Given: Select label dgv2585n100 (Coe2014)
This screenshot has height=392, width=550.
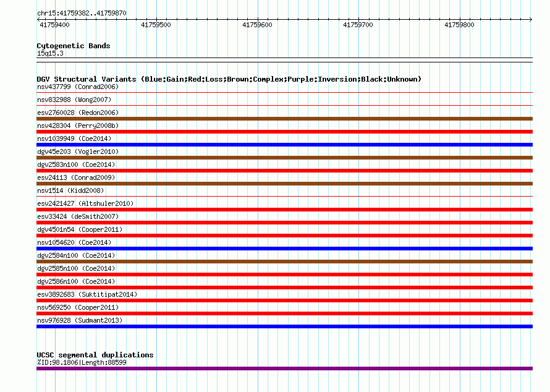Looking at the screenshot, I should pos(76,268).
